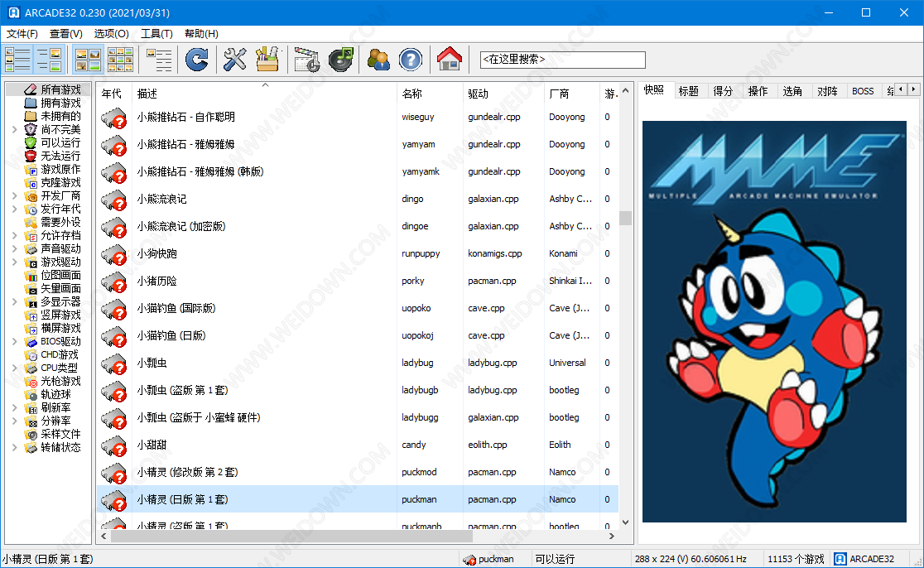The width and height of the screenshot is (924, 568).
Task: Sort the list by the 厂商 column header
Action: (571, 93)
